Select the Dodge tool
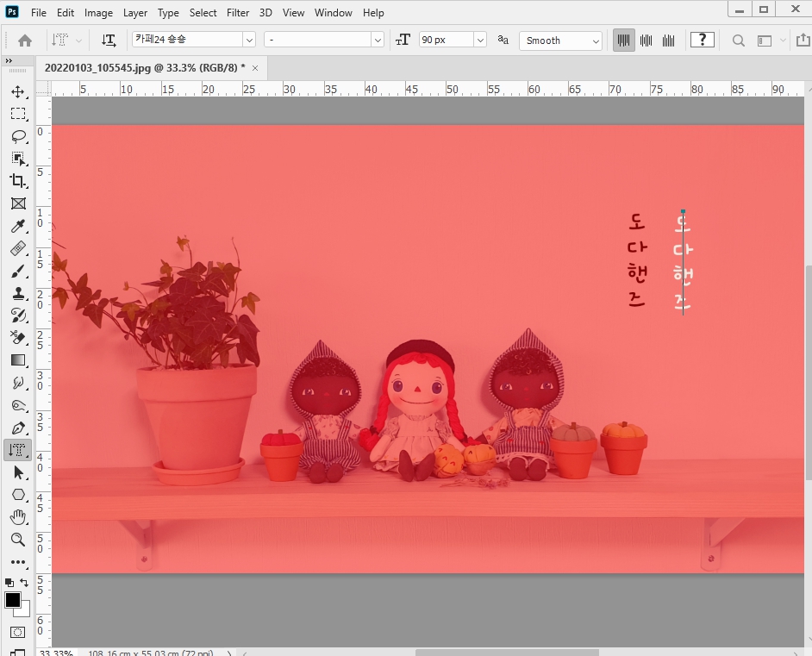This screenshot has width=812, height=656. pos(18,405)
